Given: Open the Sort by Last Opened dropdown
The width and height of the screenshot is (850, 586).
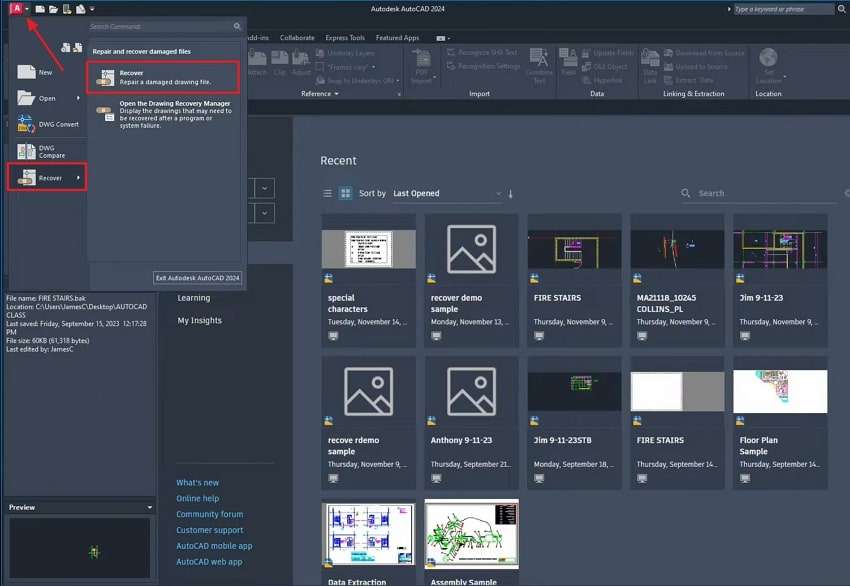Looking at the screenshot, I should 447,194.
